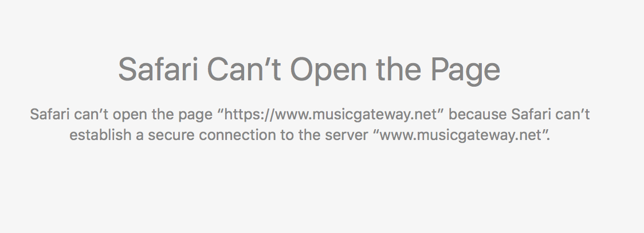Select the word "Open" in the large heading
The image size is (644, 233).
coord(328,71)
